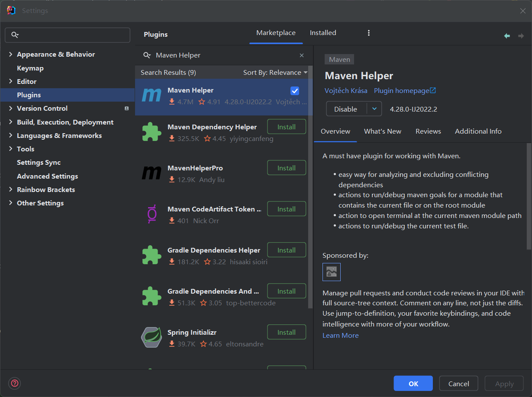The image size is (532, 397).
Task: Click the Gradle Dependencies And puzzle icon
Action: point(152,296)
